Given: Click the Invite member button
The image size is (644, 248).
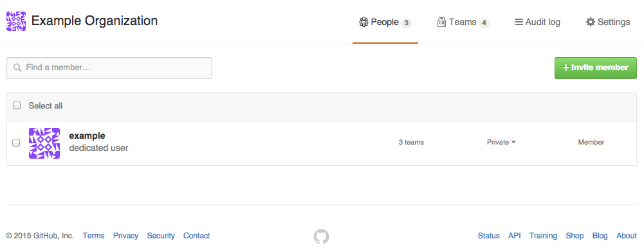Looking at the screenshot, I should (596, 68).
